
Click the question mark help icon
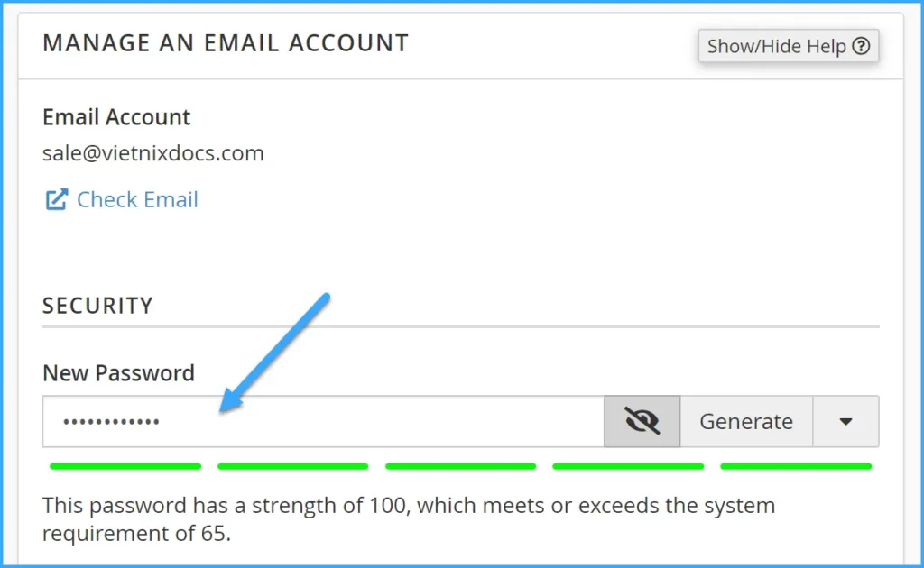click(861, 46)
